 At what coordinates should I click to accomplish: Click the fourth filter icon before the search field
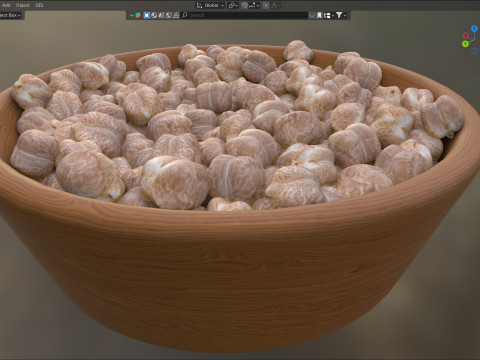[169, 15]
